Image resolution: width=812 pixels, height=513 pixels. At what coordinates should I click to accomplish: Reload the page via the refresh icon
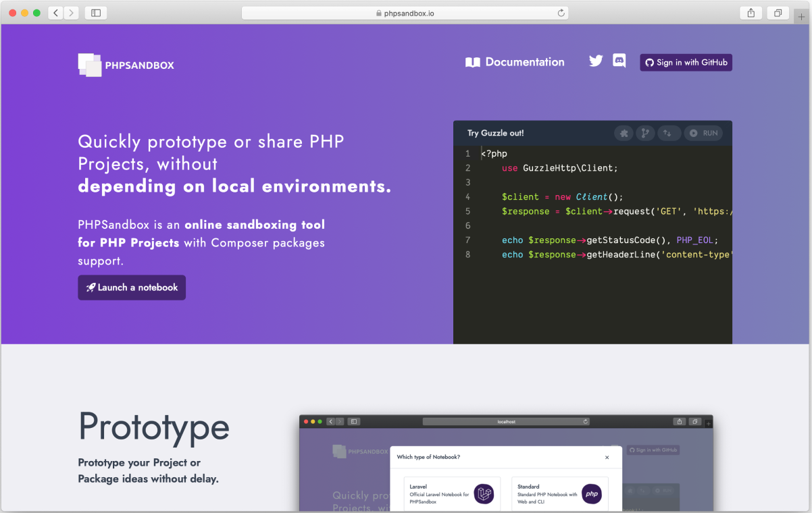coord(560,11)
